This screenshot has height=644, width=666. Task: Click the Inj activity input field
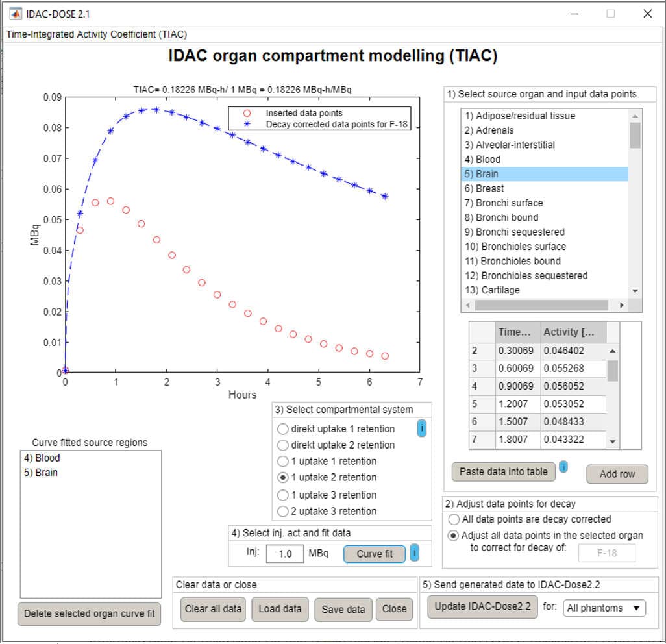[284, 554]
